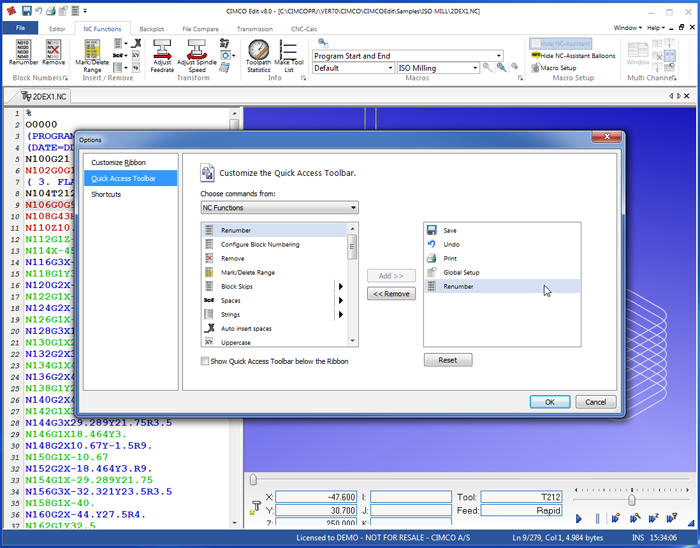Expand the Strings submenu arrow

click(x=341, y=315)
